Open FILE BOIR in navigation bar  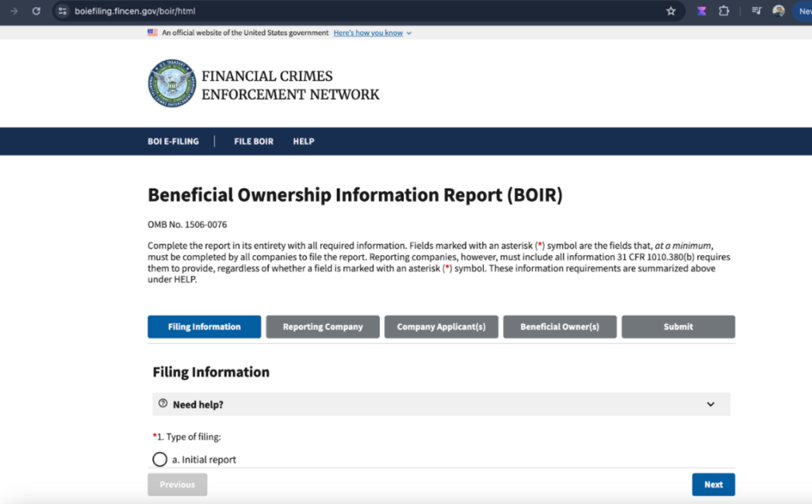pyautogui.click(x=254, y=141)
